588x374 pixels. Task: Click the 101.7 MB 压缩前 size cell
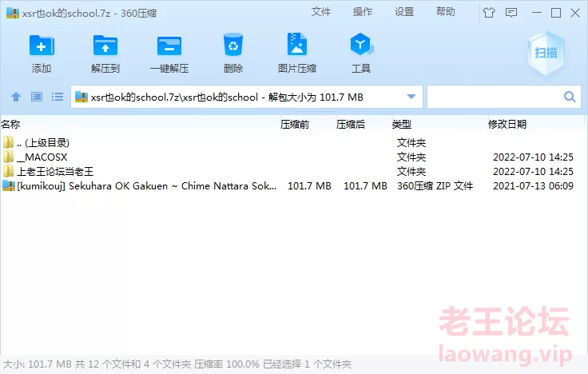(x=309, y=186)
